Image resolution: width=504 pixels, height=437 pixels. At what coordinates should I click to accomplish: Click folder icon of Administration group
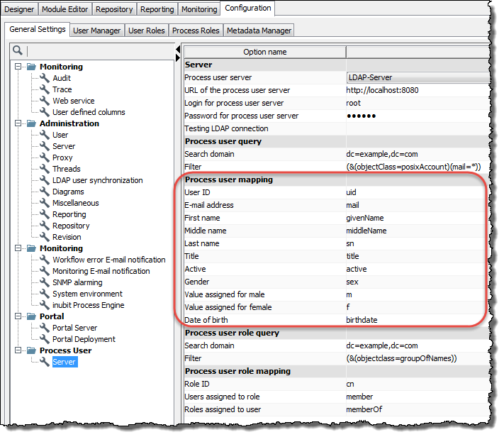tap(31, 123)
